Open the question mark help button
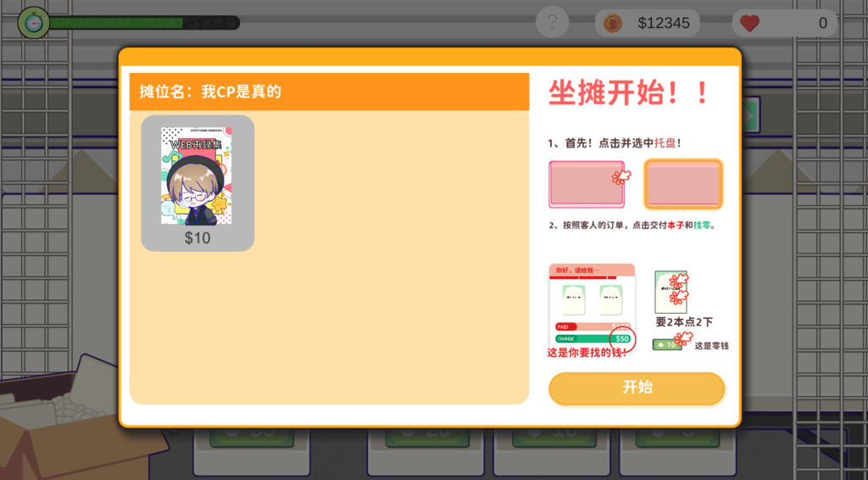The image size is (868, 480). click(x=552, y=22)
